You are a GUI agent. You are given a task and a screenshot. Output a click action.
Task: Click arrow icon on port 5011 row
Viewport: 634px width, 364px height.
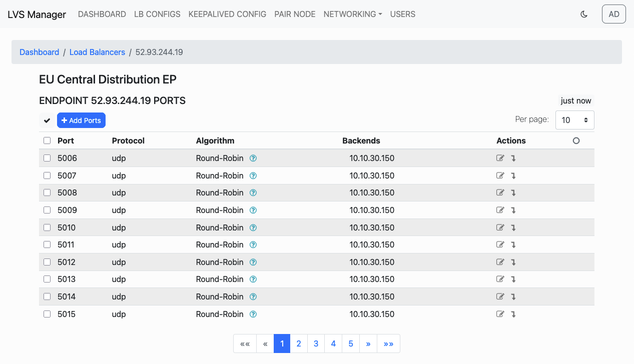click(x=513, y=245)
